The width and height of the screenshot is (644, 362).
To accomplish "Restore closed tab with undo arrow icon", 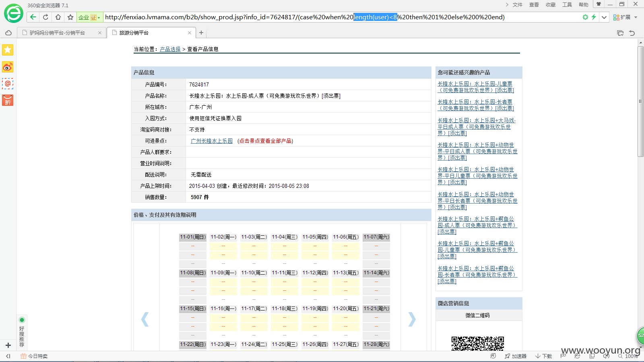I will [x=632, y=33].
